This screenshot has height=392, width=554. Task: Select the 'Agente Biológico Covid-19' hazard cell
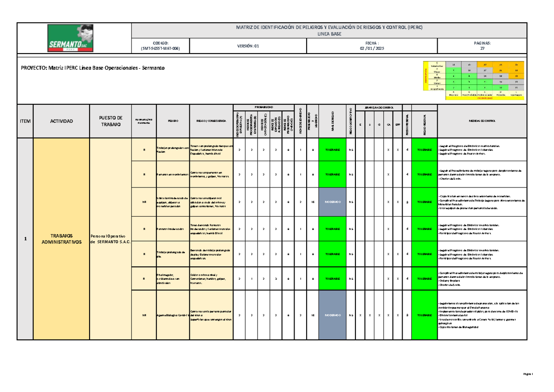tap(173, 316)
